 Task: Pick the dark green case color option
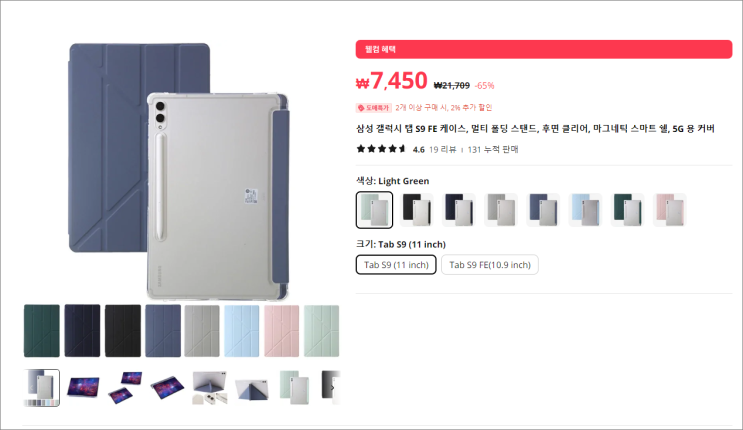click(627, 210)
